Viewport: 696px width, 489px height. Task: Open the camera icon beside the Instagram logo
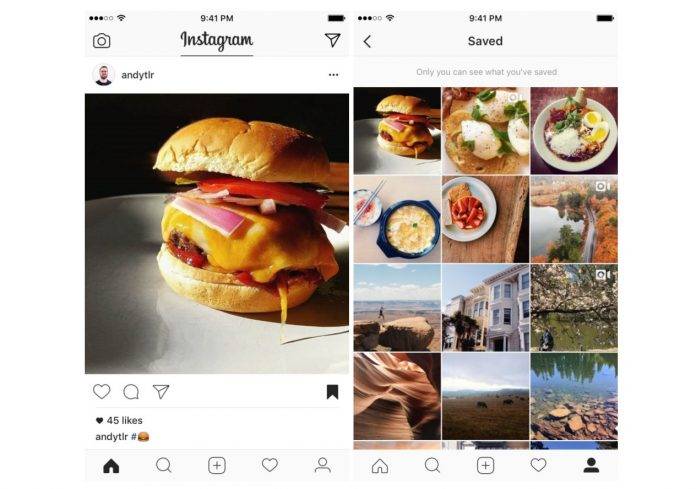(102, 41)
